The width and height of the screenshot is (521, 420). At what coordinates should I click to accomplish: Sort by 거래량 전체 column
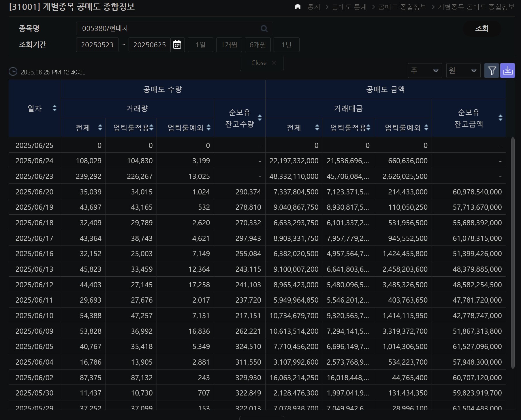tap(100, 127)
